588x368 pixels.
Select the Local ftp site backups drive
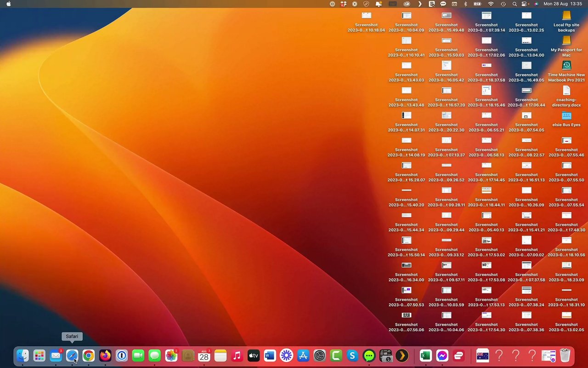point(566,22)
